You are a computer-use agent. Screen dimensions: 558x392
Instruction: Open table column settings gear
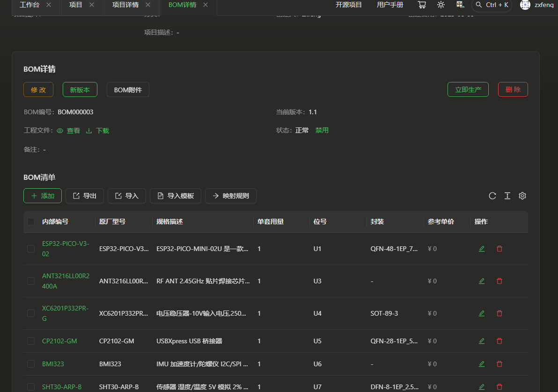click(x=522, y=196)
